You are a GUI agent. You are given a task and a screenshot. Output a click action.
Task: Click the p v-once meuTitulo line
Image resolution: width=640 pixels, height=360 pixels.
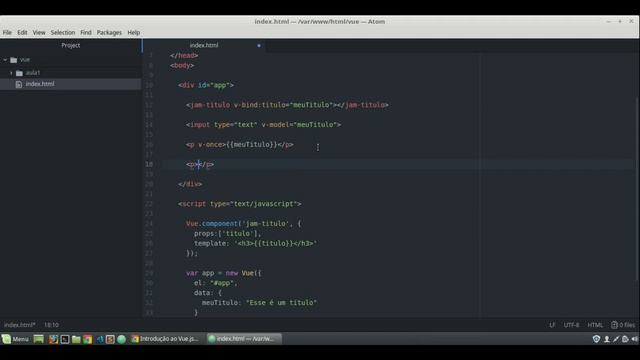coord(240,145)
